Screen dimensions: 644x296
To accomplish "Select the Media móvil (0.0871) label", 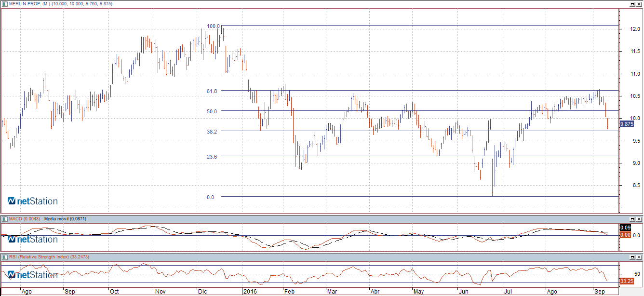I will [65, 219].
